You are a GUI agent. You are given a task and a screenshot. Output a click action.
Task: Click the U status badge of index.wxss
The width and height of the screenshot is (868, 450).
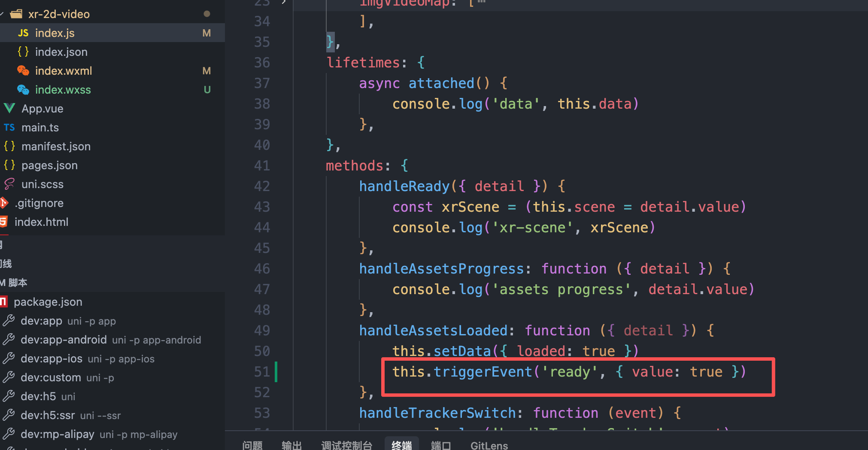[207, 90]
